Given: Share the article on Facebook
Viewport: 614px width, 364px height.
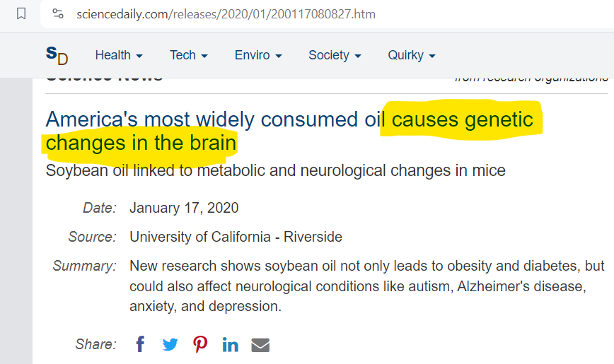Looking at the screenshot, I should pyautogui.click(x=140, y=344).
